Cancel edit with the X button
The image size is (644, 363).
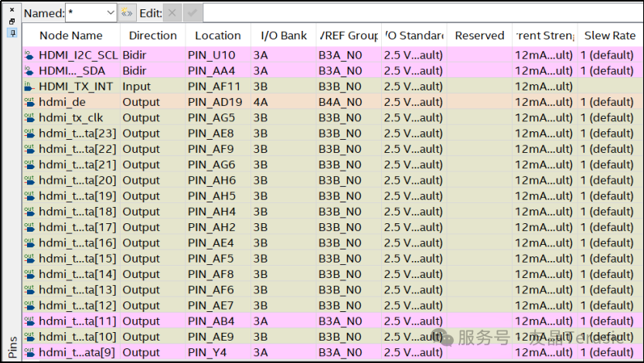pyautogui.click(x=172, y=13)
